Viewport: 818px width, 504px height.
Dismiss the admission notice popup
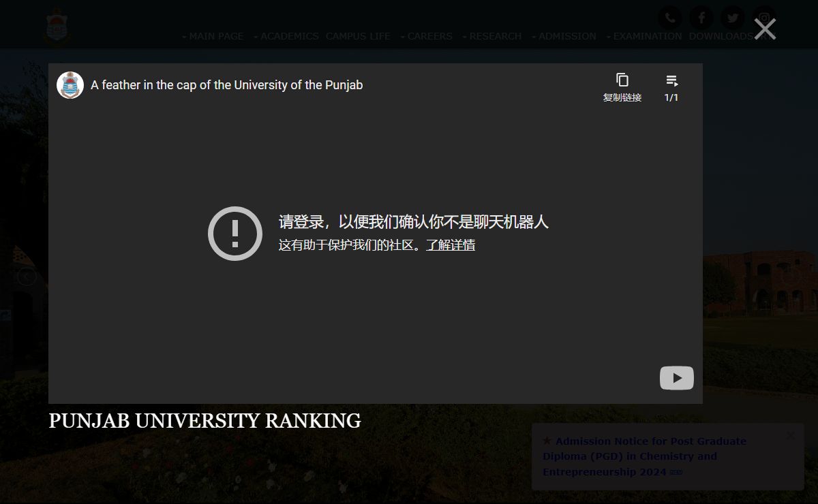790,435
